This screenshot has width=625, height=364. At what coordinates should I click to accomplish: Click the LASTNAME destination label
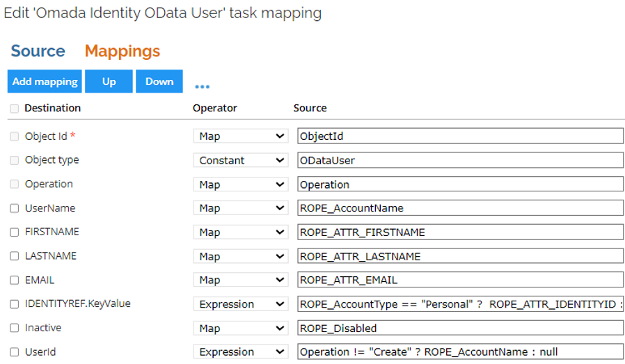pyautogui.click(x=51, y=256)
